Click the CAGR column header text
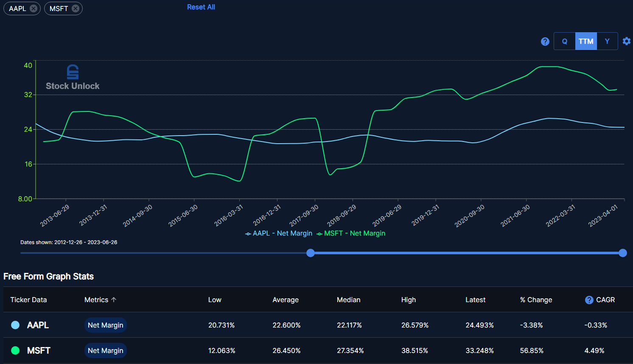The image size is (633, 364). click(605, 300)
